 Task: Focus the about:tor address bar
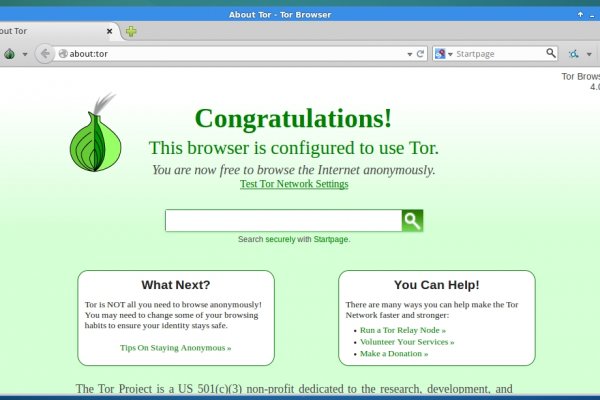(230, 53)
